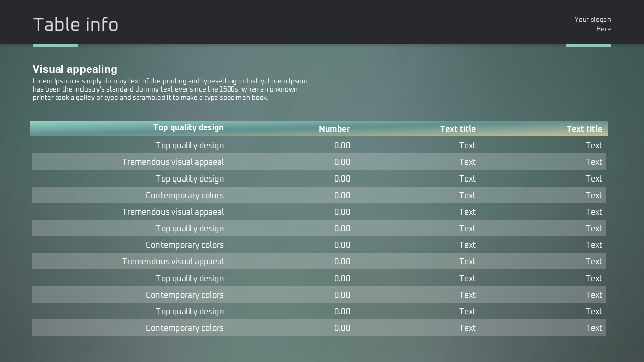This screenshot has height=362, width=644.
Task: Select the "Visual appealing" heading
Action: [75, 69]
